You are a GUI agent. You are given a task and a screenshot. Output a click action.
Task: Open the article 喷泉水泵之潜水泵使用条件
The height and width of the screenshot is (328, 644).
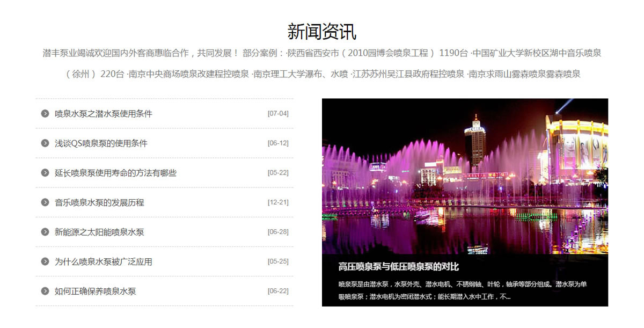104,114
